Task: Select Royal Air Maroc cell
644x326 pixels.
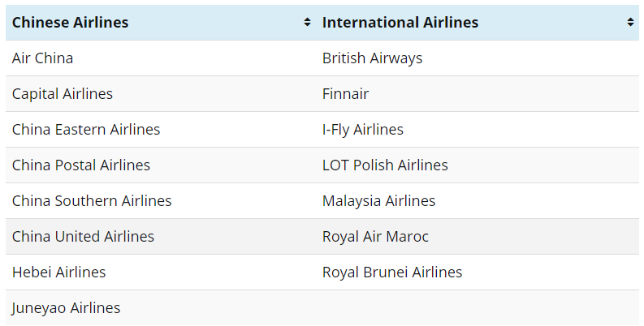Action: pos(478,237)
